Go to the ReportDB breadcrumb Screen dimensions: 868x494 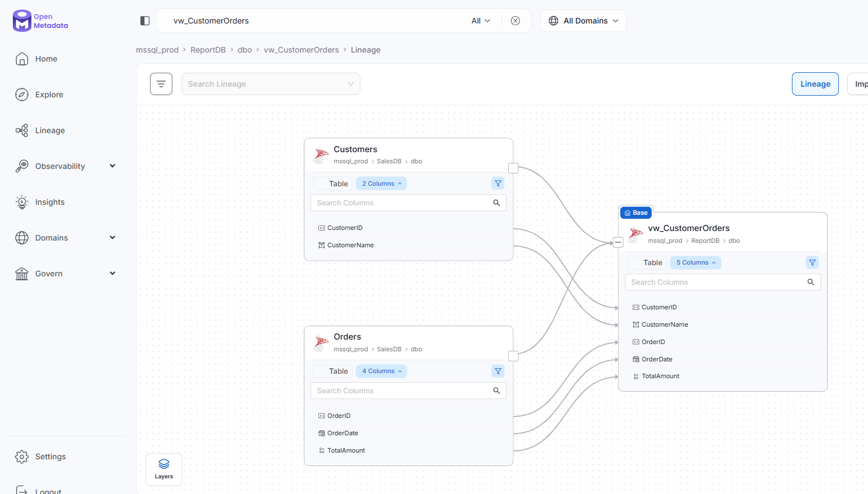tap(208, 50)
